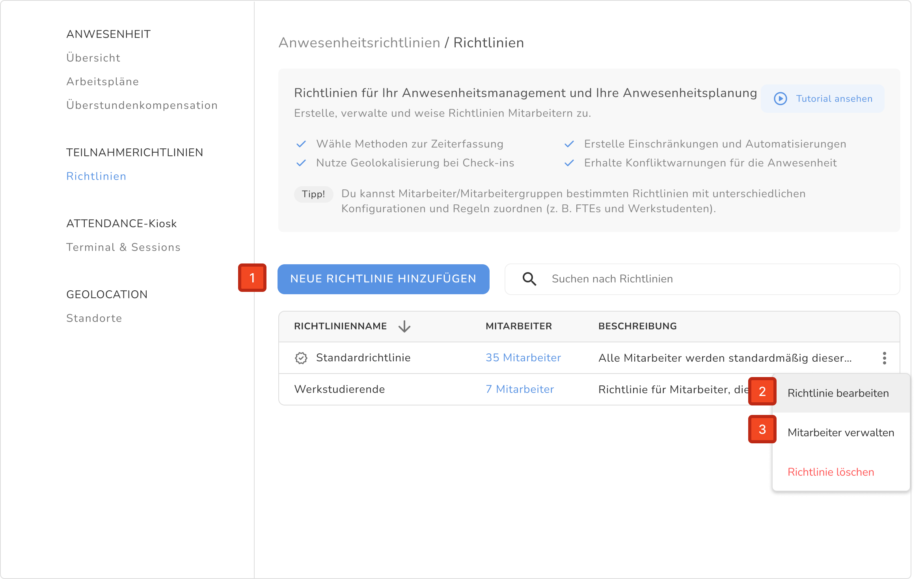Go to Übersicht in the sidebar

[93, 58]
